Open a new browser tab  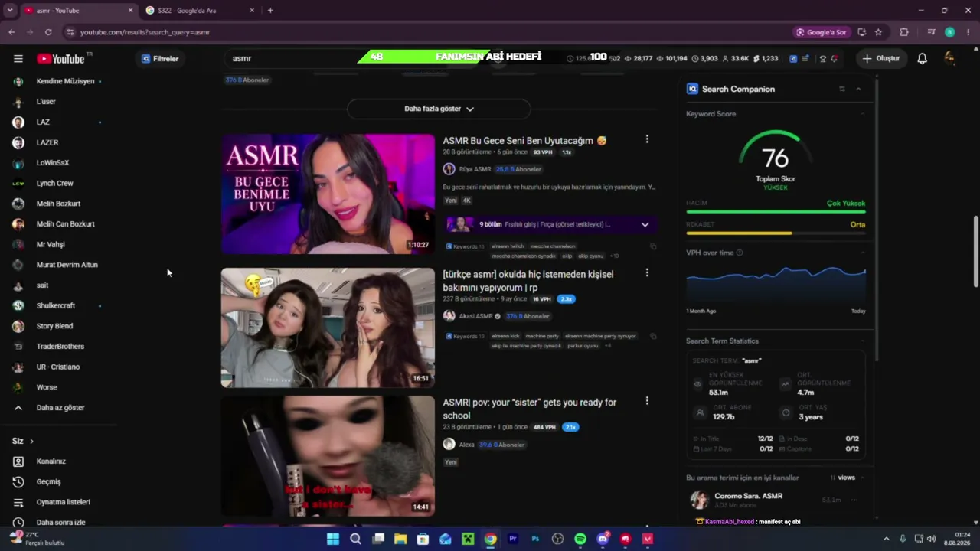click(270, 10)
